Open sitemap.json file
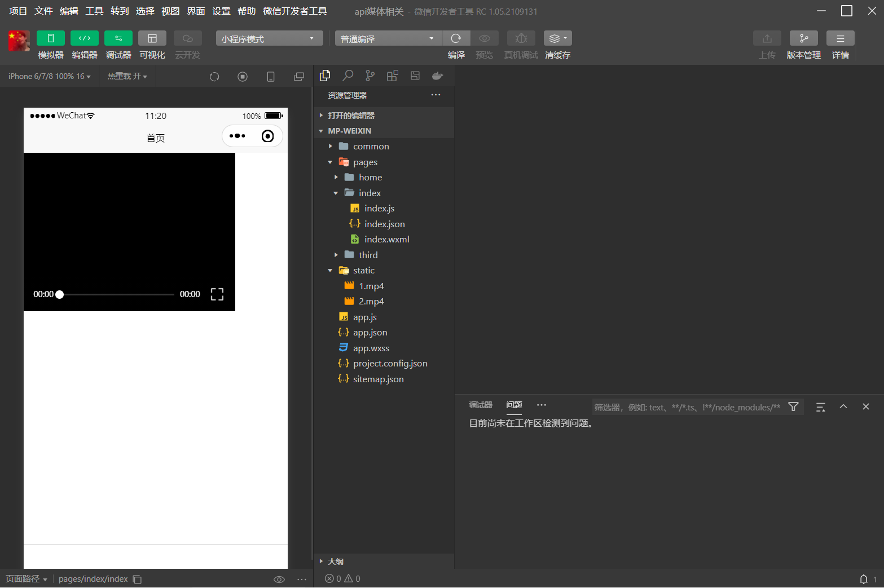884x588 pixels. [384, 379]
